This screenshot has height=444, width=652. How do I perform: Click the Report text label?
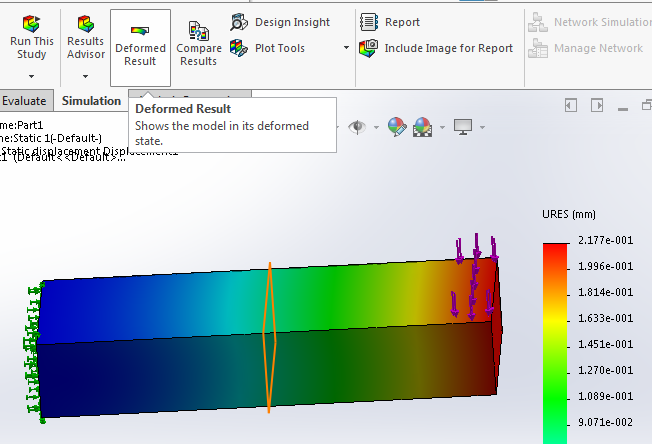tap(402, 22)
